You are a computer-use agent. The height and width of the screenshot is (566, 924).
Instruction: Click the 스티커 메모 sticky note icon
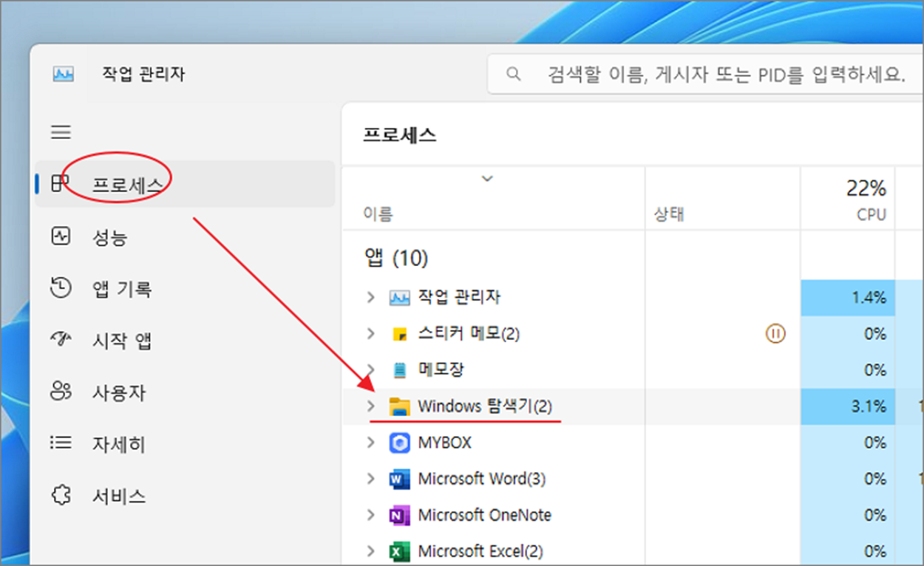click(399, 334)
